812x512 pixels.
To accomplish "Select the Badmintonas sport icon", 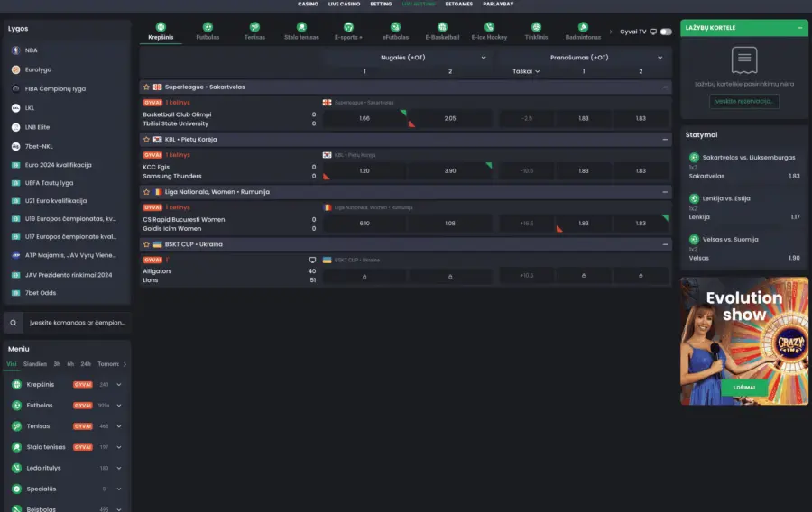I will coord(583,28).
